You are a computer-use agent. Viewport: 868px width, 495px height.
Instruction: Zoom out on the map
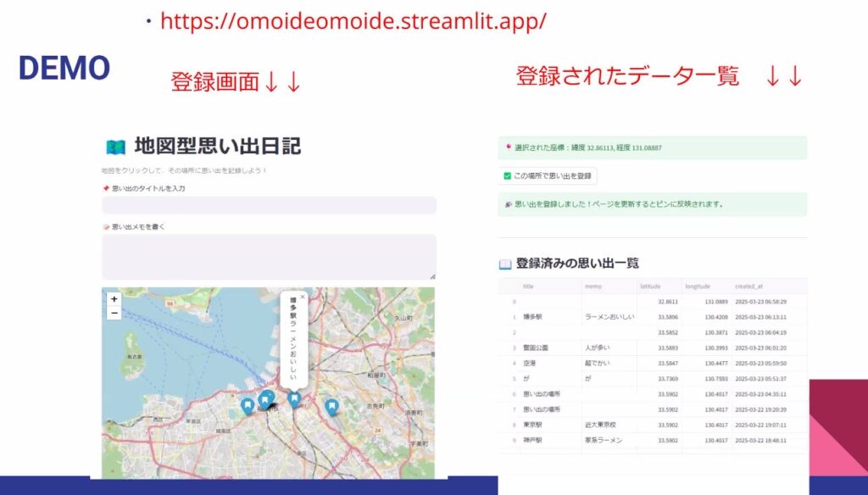[114, 314]
